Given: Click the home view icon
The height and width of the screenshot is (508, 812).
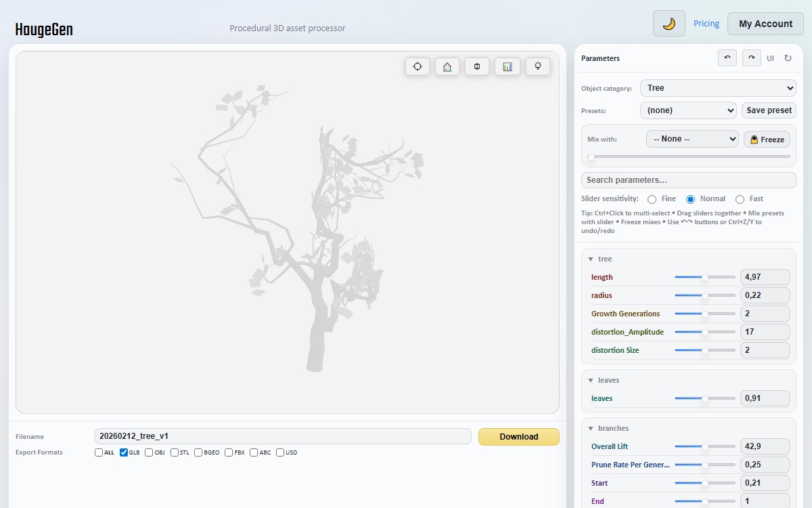Looking at the screenshot, I should click(447, 66).
